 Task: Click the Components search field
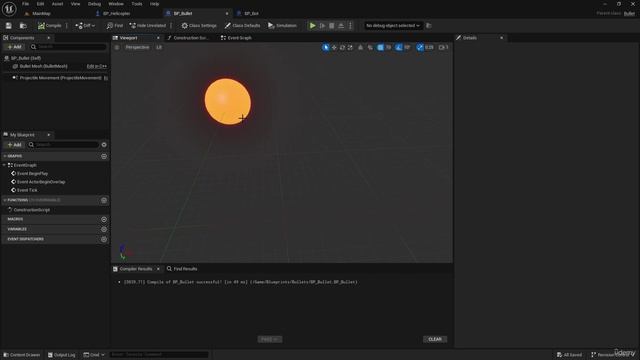69,47
